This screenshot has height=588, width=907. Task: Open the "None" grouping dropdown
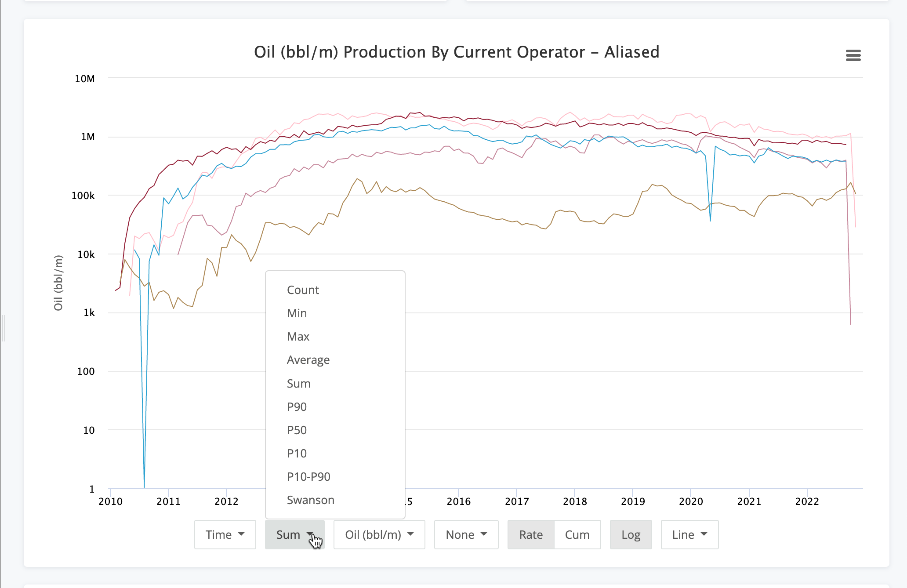[x=466, y=534]
